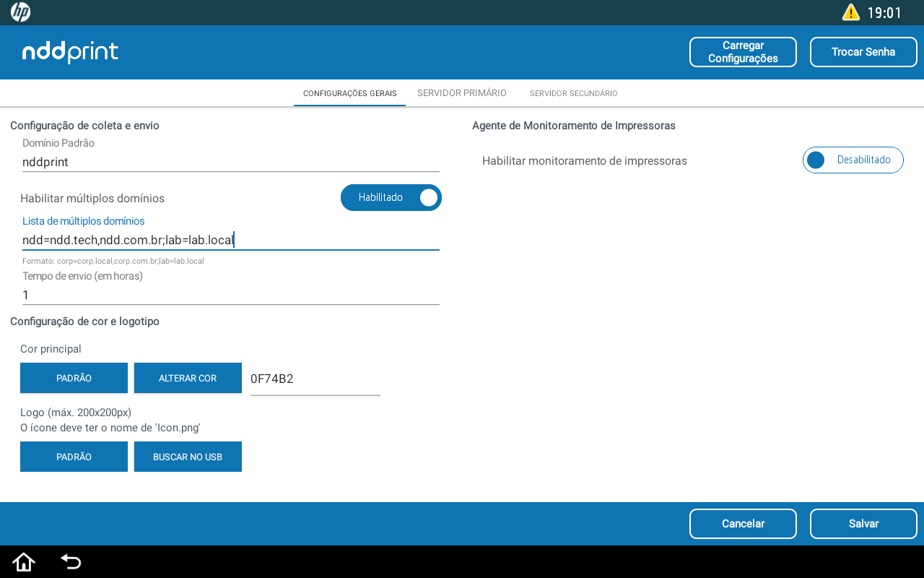This screenshot has height=578, width=924.
Task: Save settings with Salvar button
Action: coord(863,524)
